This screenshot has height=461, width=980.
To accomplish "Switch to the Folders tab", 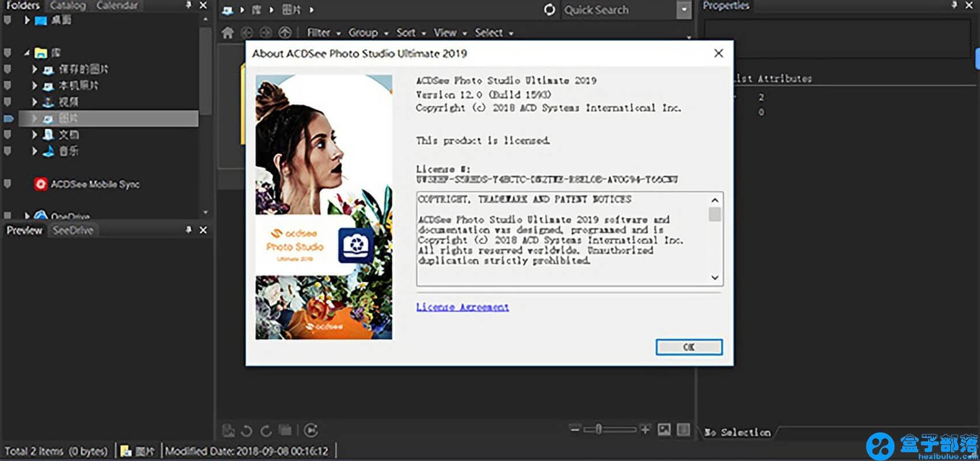I will 23,6.
